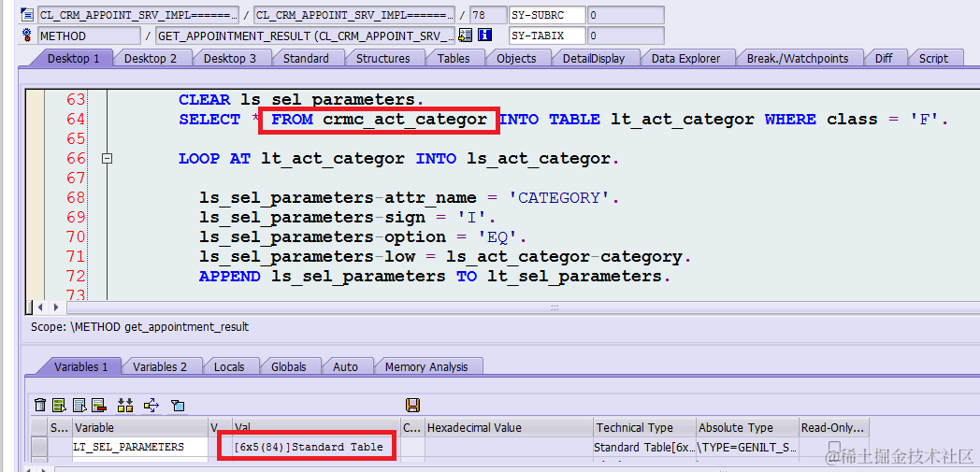Click the Hexadecimal Value column header

tap(509, 428)
